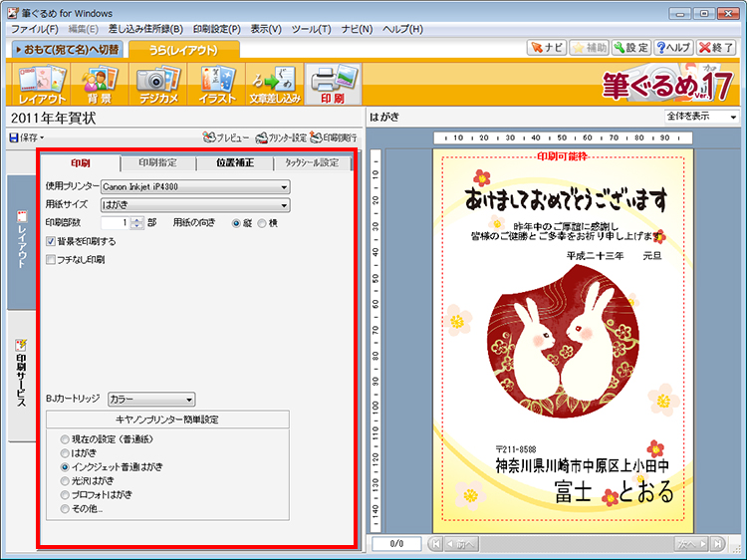Switch to the タックシール設定 tab
Viewport: 747px width, 560px height.
click(312, 163)
